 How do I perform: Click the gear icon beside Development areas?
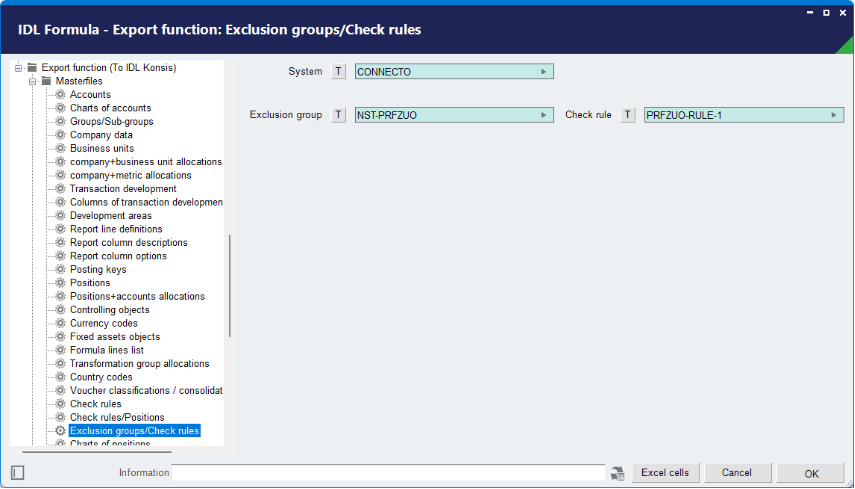[61, 215]
